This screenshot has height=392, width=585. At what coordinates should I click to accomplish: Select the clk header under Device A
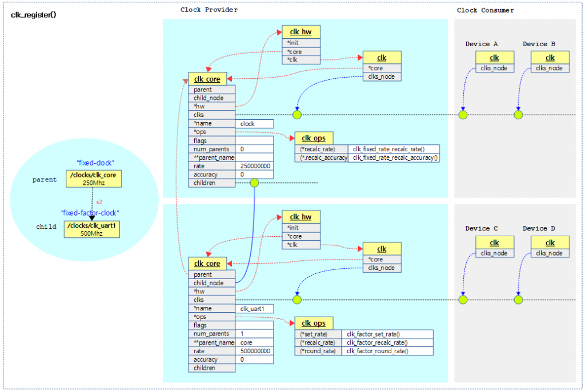[494, 58]
